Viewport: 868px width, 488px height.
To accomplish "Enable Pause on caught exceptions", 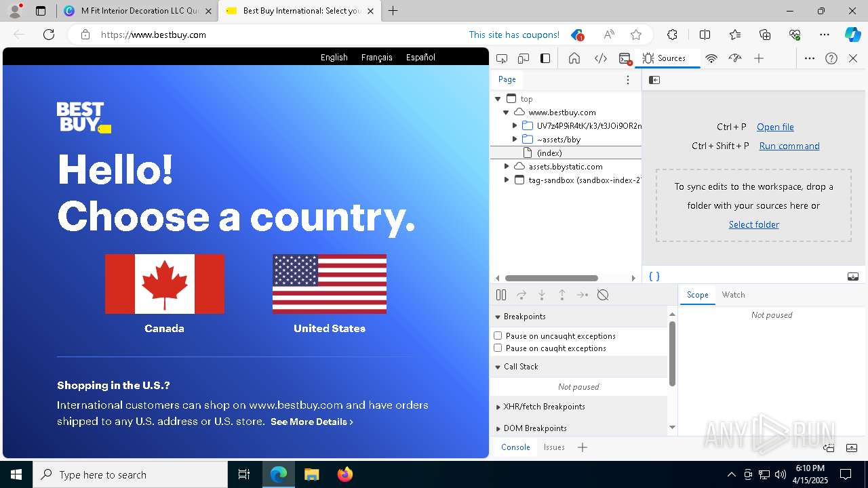I will (498, 348).
